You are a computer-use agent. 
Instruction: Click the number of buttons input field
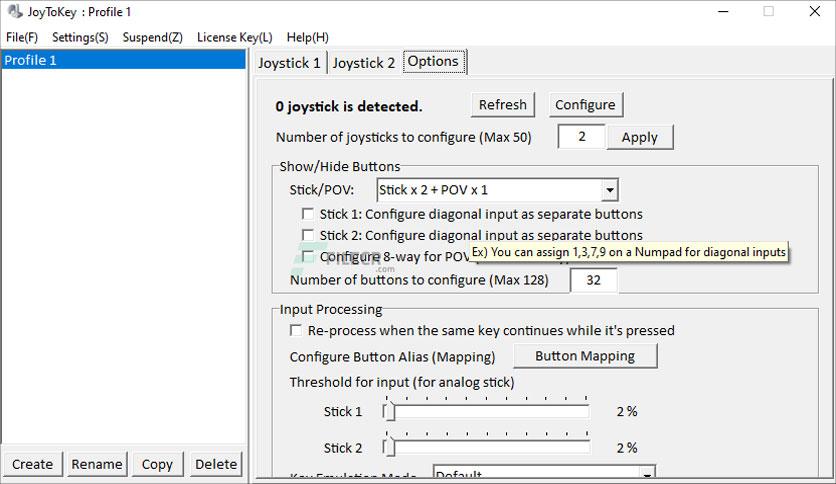593,280
